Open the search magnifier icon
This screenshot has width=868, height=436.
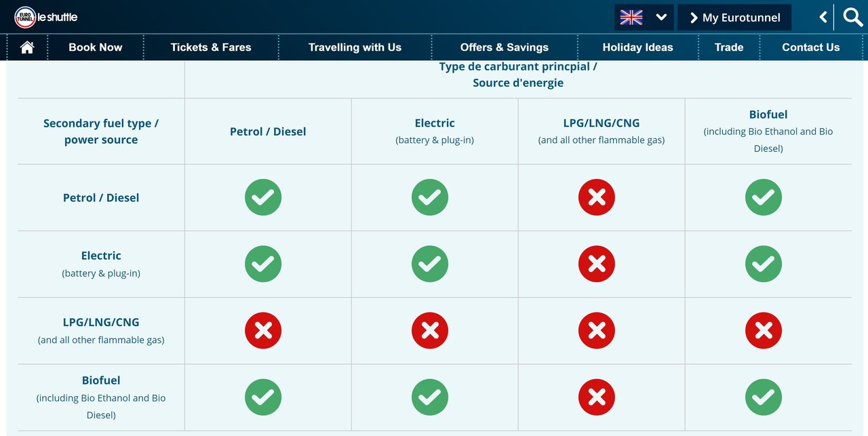(x=852, y=17)
